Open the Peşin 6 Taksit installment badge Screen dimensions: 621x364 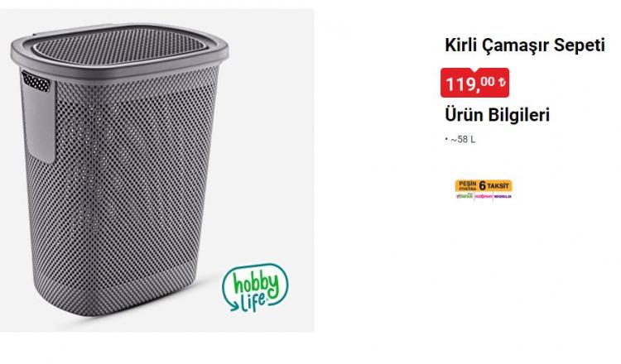click(x=484, y=185)
